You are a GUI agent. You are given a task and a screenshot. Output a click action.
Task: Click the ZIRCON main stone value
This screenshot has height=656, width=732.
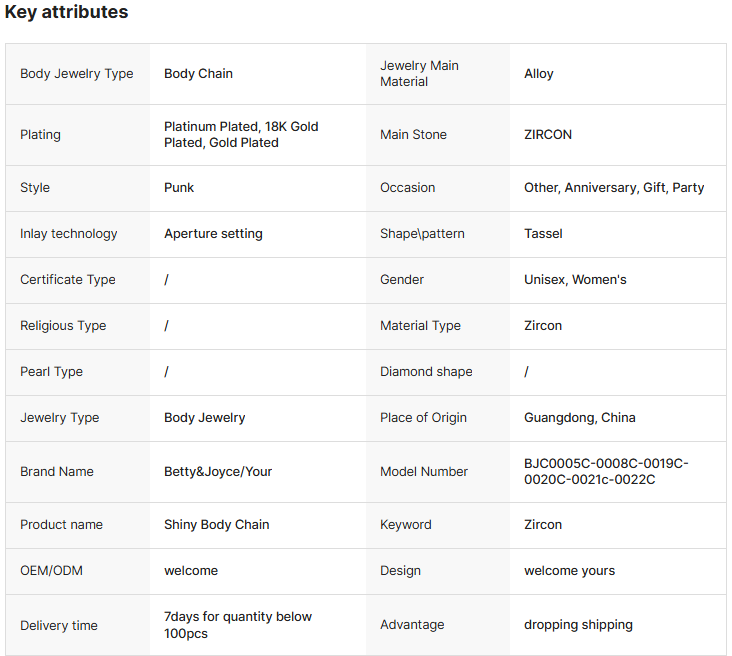tap(548, 135)
